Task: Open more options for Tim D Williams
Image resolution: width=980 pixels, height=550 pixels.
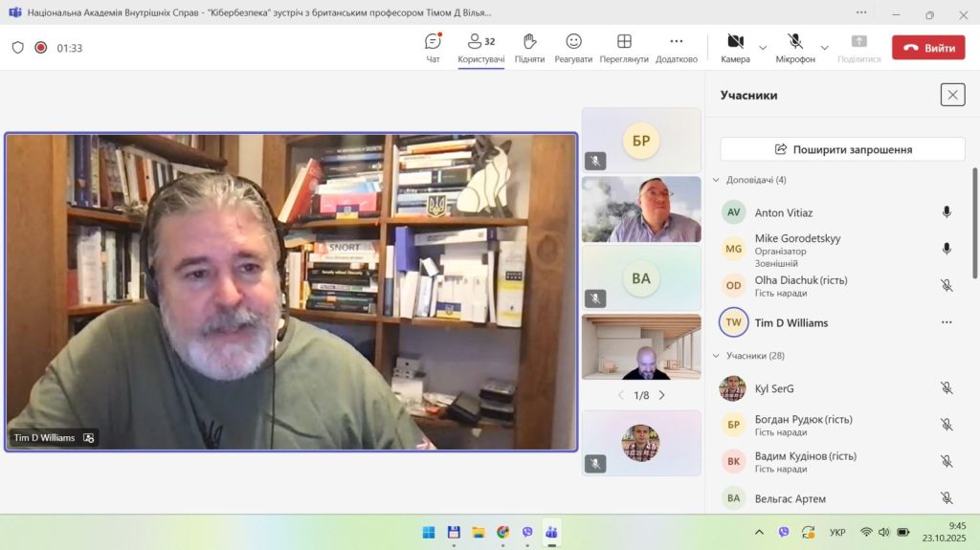Action: [x=947, y=322]
